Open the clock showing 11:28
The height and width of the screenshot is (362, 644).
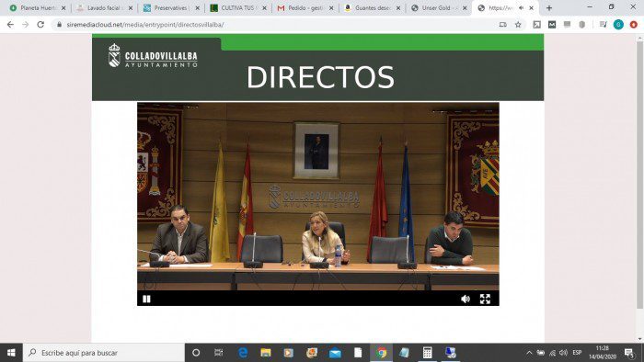click(603, 353)
